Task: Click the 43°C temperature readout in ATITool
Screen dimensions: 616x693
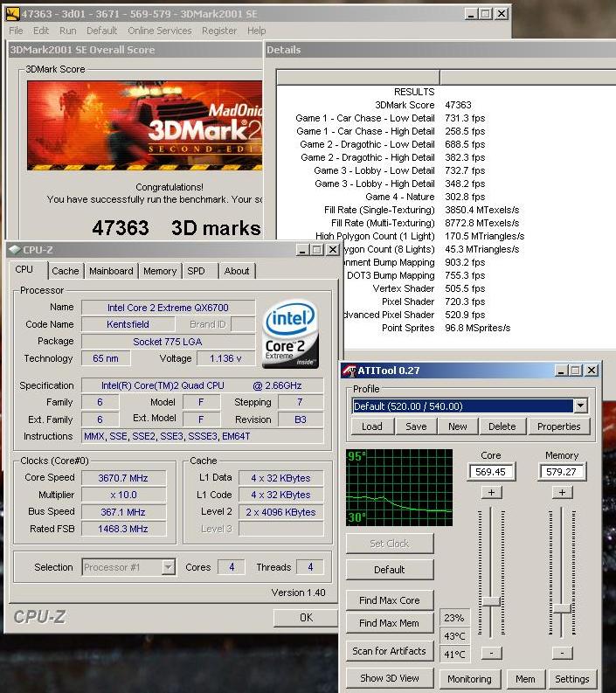Action: coord(454,636)
